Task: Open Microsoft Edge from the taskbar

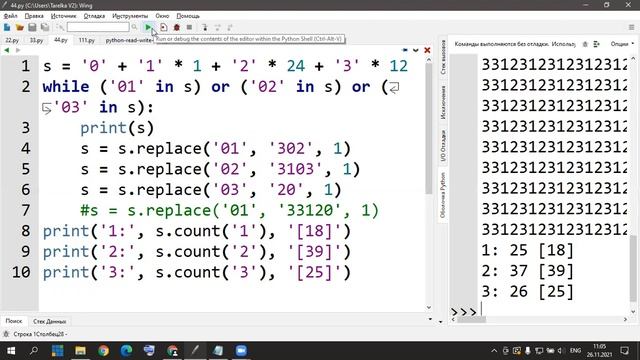Action: 127,351
